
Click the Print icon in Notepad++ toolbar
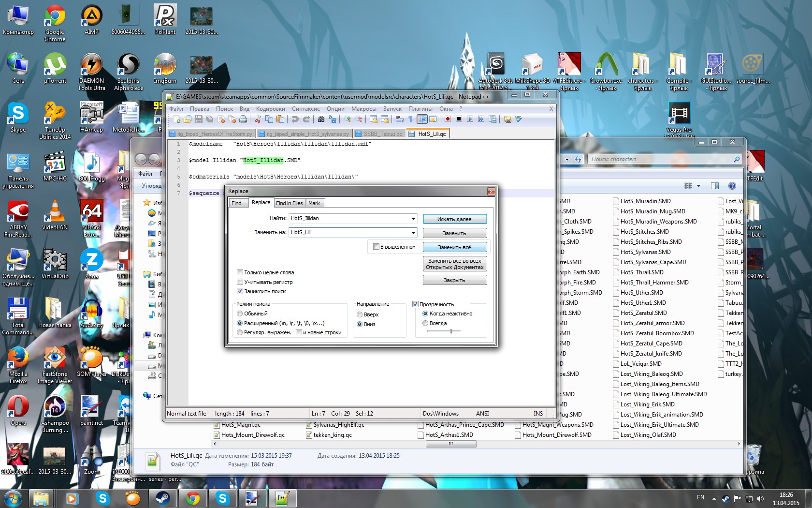tap(243, 119)
